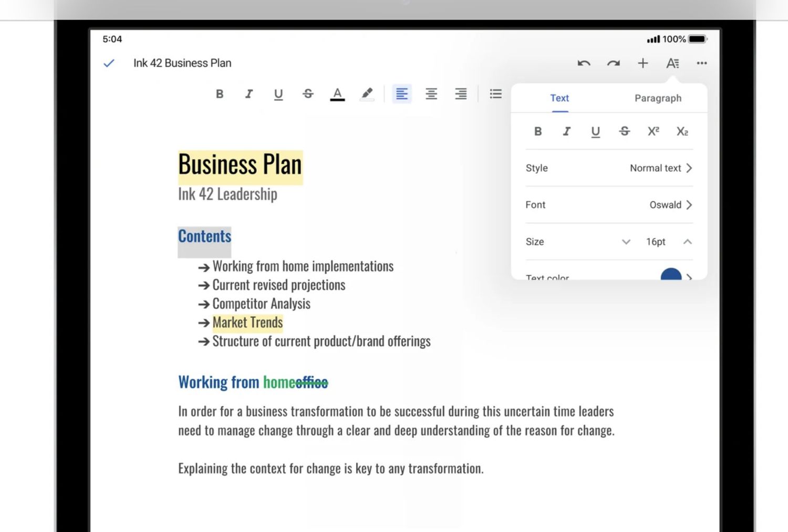Toggle italic in the format panel
The image size is (788, 532).
coord(566,131)
